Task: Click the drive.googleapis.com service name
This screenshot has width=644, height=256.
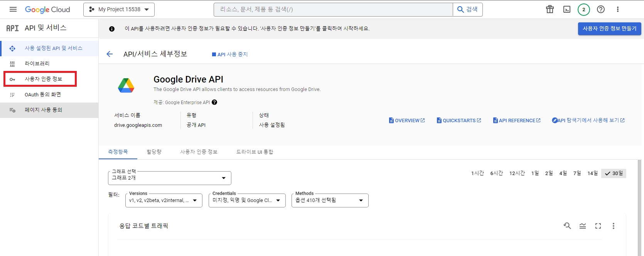Action: coord(138,125)
